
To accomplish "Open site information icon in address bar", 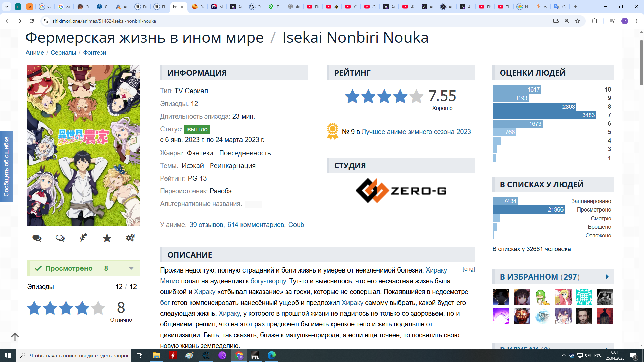I will [46, 21].
